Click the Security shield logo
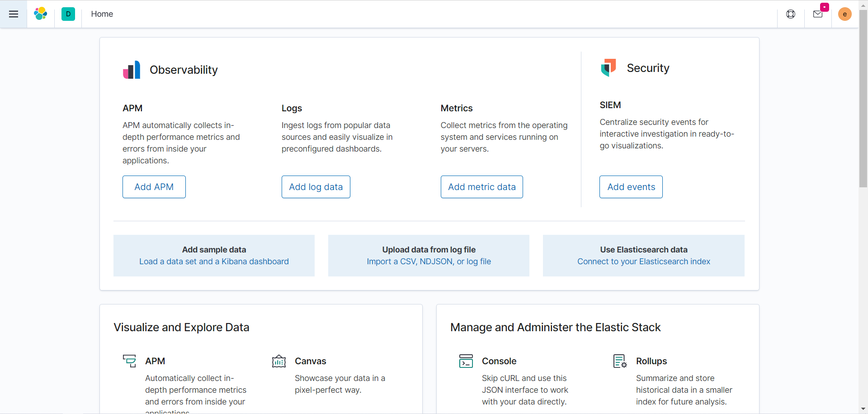The width and height of the screenshot is (868, 414). pos(609,68)
